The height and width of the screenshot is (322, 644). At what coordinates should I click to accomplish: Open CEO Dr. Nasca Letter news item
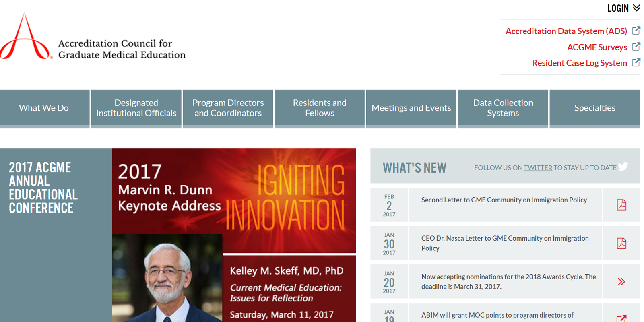(x=505, y=243)
